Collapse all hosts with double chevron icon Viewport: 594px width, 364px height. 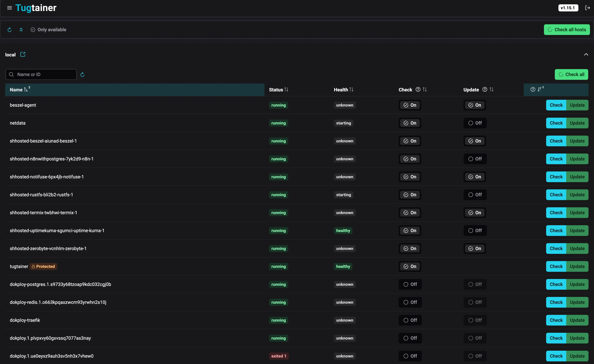21,30
